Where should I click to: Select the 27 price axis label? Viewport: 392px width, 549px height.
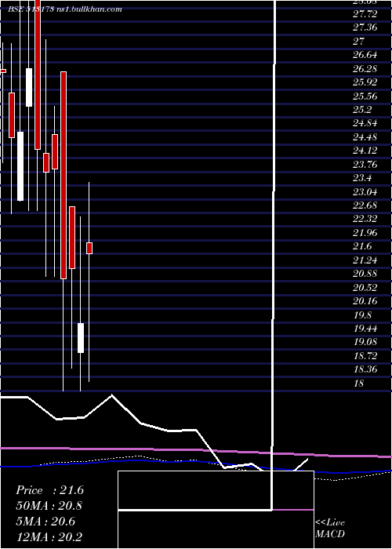pyautogui.click(x=359, y=42)
